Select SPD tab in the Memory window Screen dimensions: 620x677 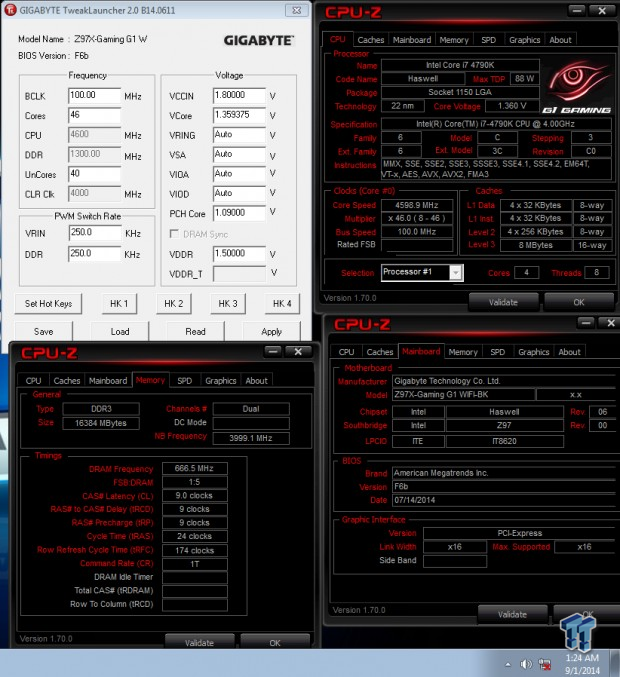184,381
